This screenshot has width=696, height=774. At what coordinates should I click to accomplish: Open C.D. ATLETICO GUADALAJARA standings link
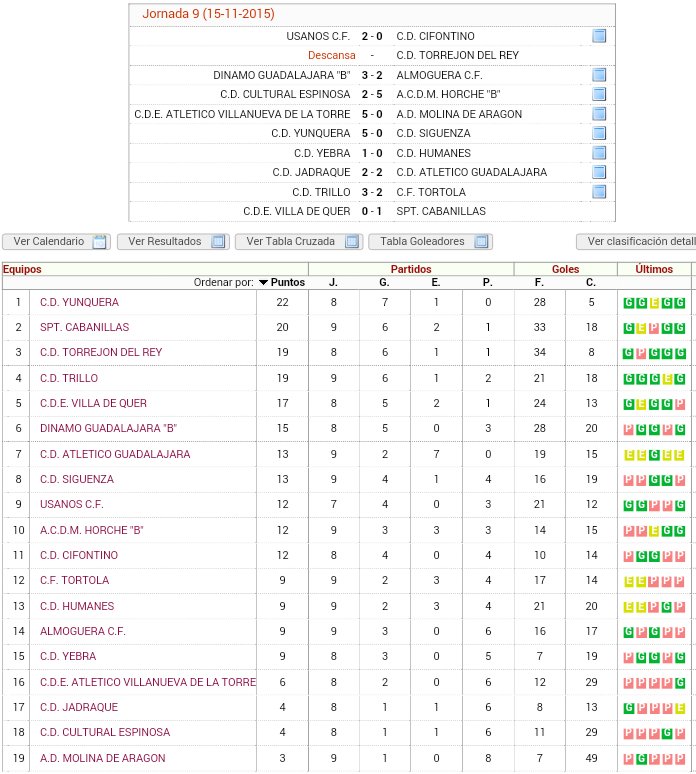click(115, 454)
